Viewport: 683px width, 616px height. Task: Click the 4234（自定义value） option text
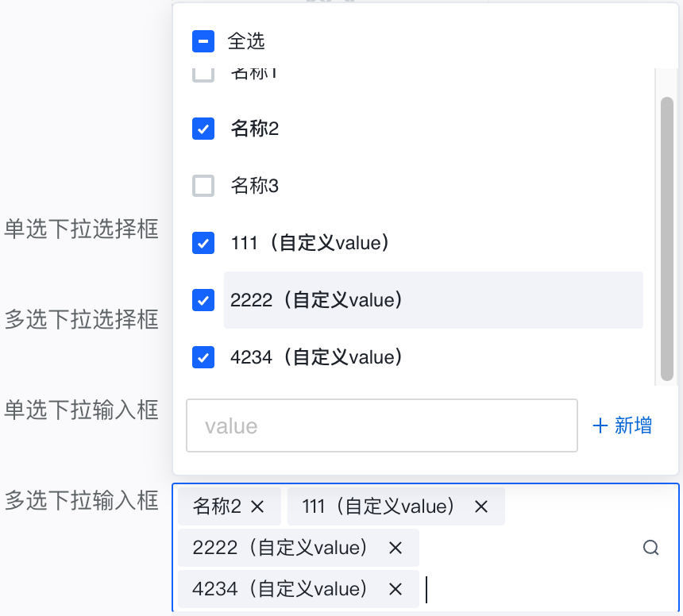coord(317,357)
